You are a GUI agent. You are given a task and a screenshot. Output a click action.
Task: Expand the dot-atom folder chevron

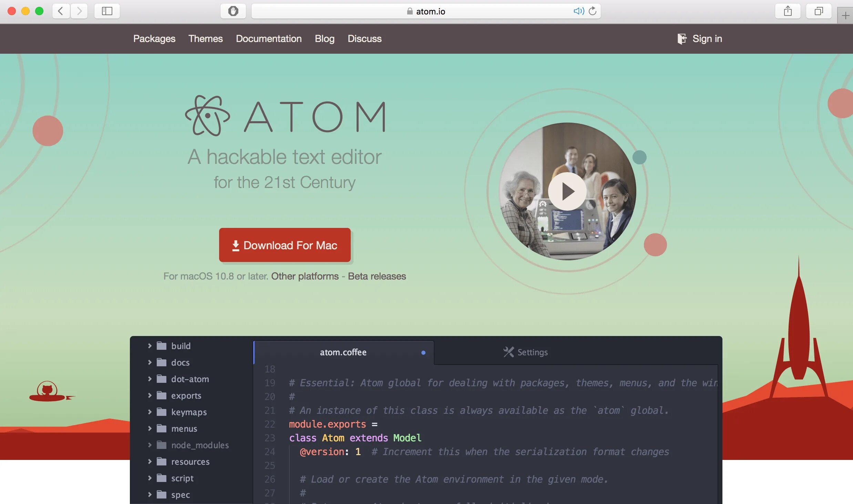pos(150,379)
